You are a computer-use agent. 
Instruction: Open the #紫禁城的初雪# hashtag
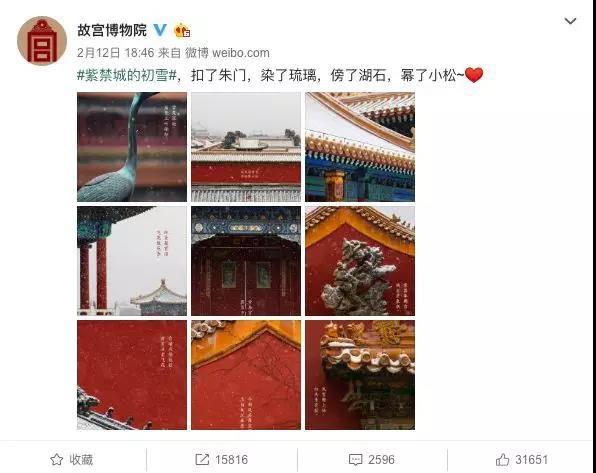click(x=127, y=75)
